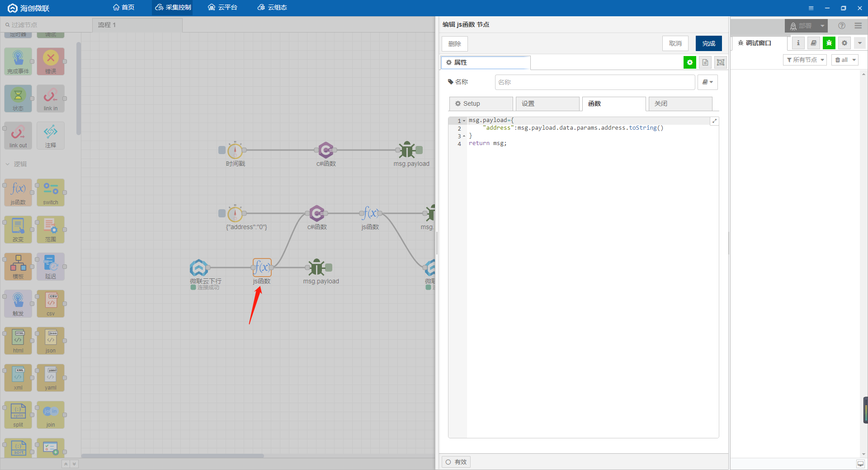Select the xml palette node
Viewport: 868px width, 470px height.
click(x=18, y=378)
